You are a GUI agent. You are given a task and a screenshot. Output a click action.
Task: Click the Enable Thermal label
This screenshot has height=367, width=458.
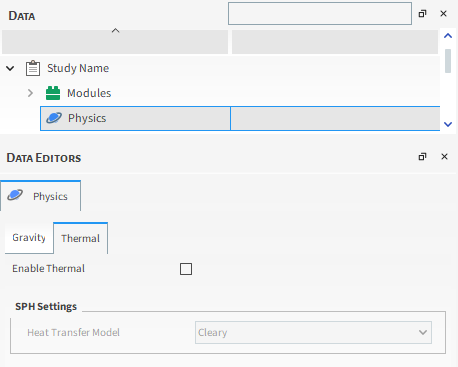[x=48, y=268]
